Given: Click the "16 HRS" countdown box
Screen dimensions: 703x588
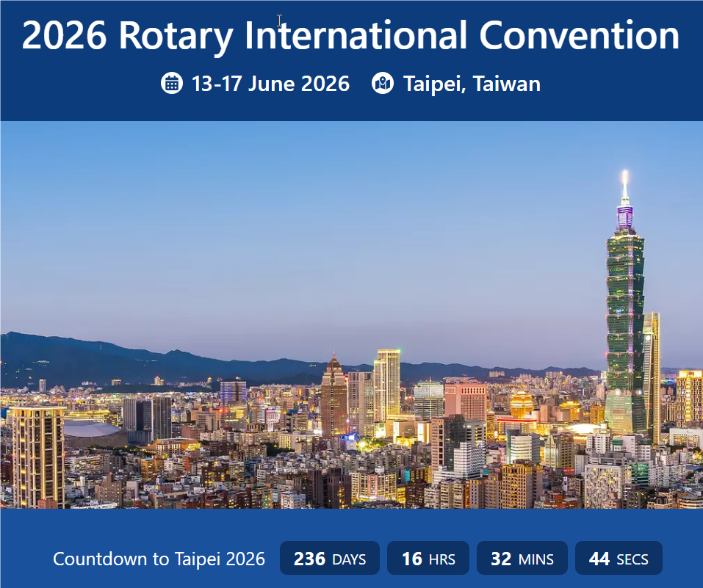Looking at the screenshot, I should 428,559.
